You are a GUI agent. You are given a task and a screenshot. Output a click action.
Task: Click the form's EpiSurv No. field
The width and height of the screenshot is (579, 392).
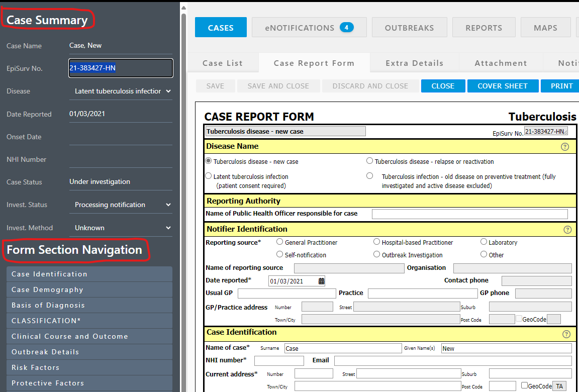pos(546,131)
